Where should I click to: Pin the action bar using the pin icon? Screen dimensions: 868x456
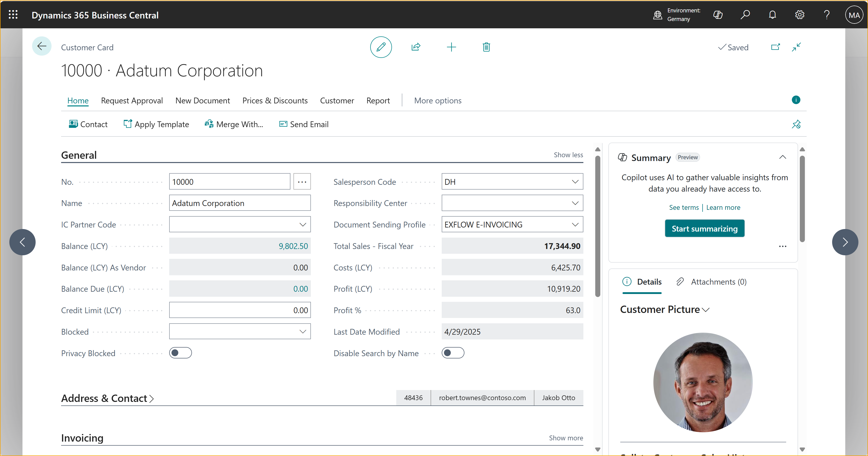(797, 124)
